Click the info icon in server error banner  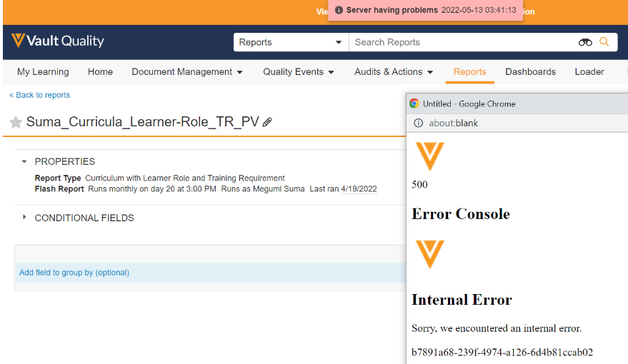(339, 11)
